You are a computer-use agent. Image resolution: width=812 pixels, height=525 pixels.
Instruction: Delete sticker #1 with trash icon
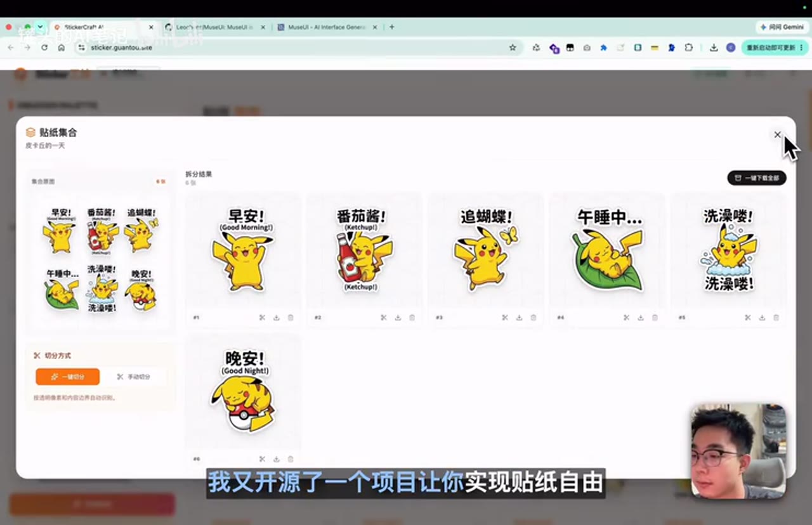(x=291, y=318)
